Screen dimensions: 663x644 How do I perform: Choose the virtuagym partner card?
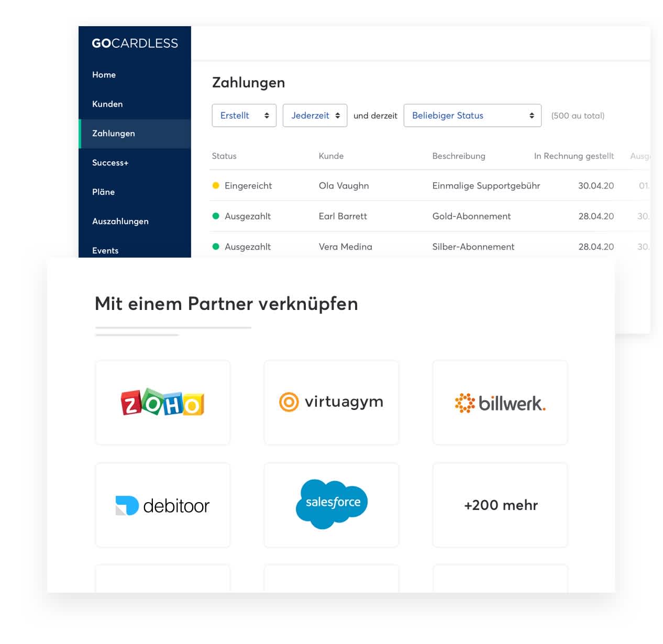[331, 403]
